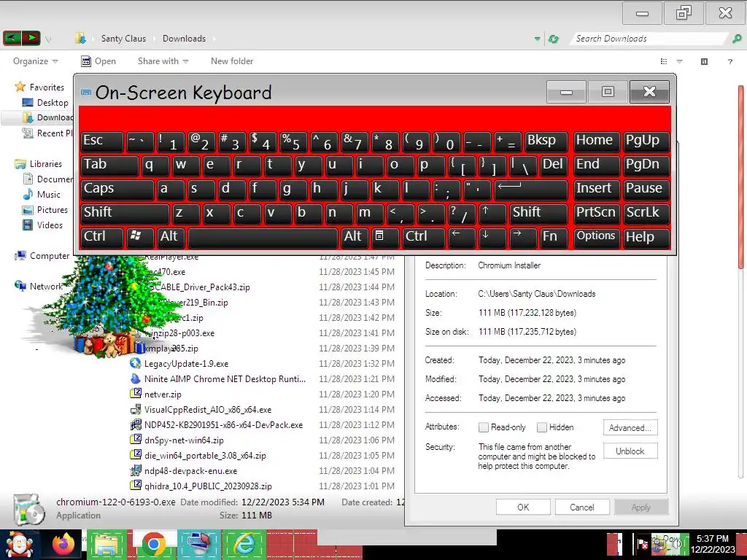
Task: Click Open in Explorer toolbar
Action: 98,61
